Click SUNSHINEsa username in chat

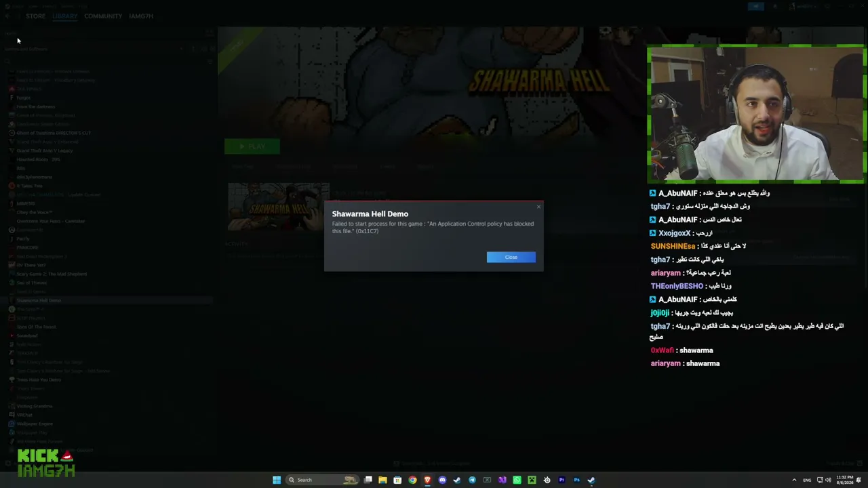673,246
